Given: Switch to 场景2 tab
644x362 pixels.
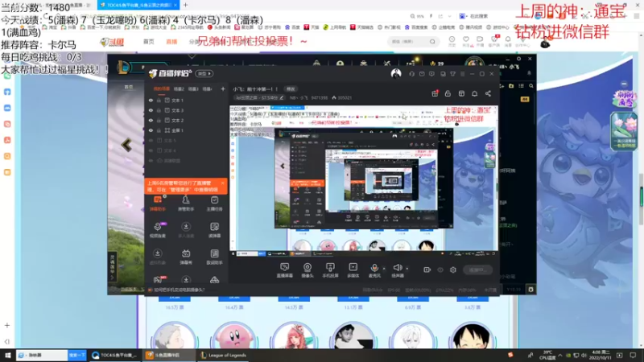Looking at the screenshot, I should pyautogui.click(x=179, y=88).
